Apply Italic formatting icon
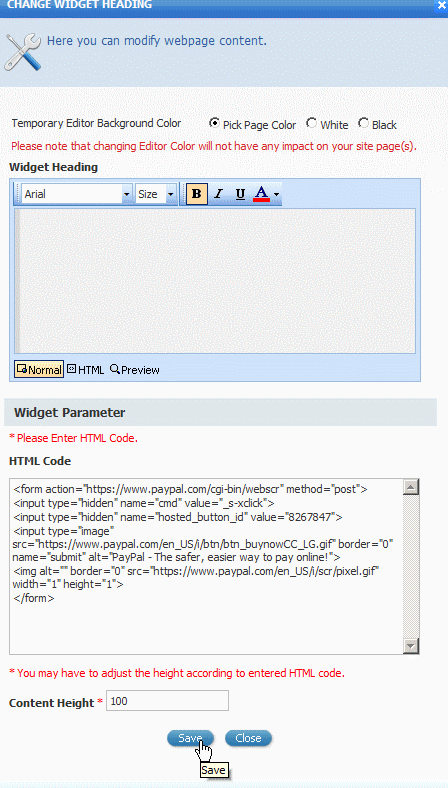 pos(218,194)
